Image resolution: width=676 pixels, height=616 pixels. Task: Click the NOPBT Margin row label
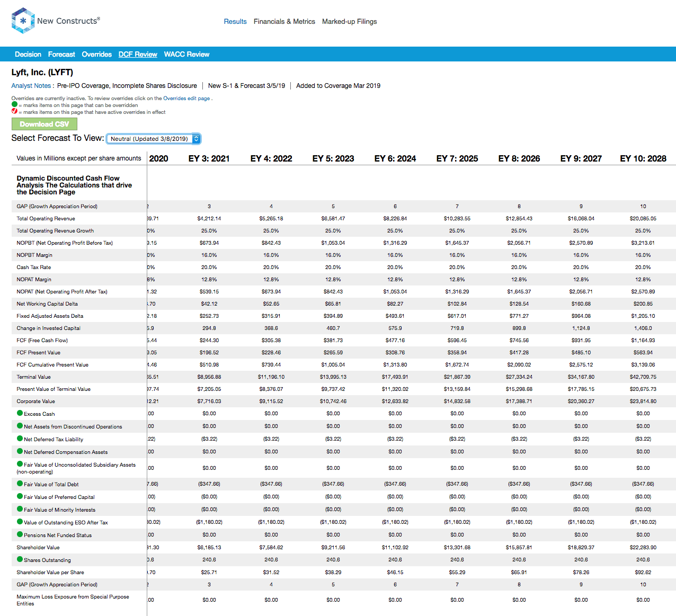coord(34,255)
